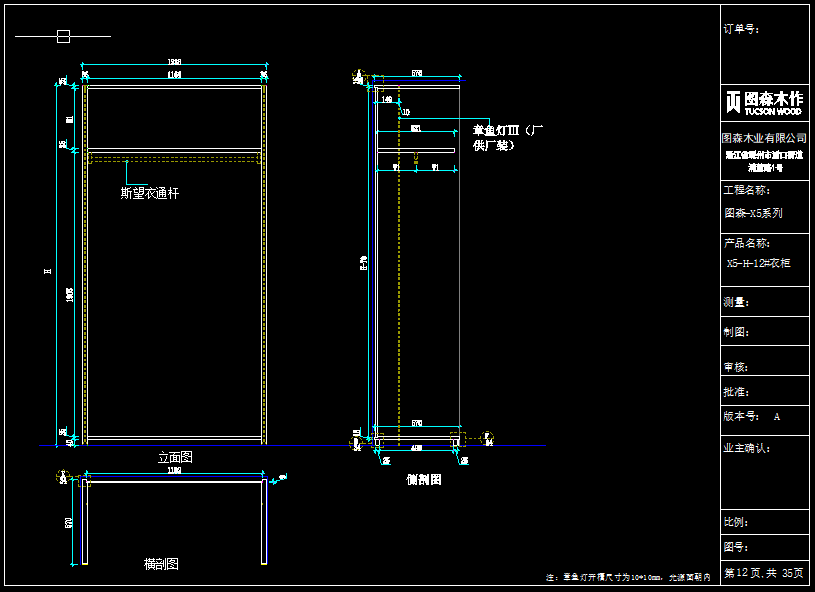Click the small square symbol at top left
The height and width of the screenshot is (592, 815).
(x=63, y=37)
